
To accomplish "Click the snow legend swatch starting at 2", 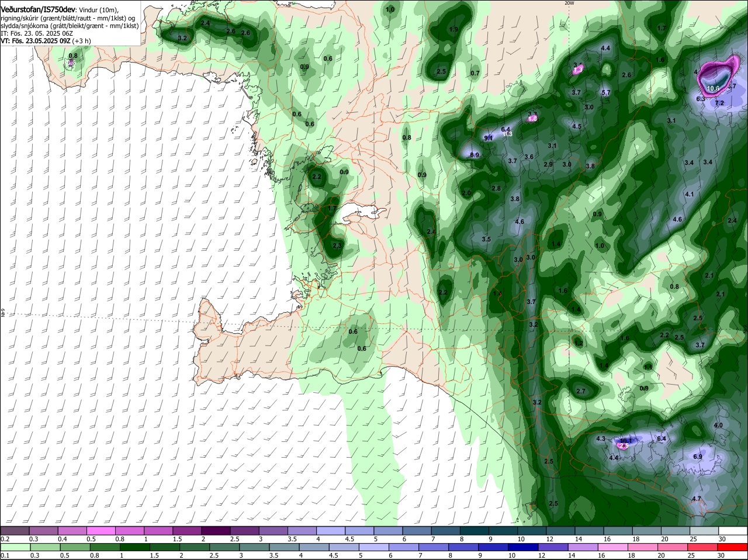I will (217, 530).
